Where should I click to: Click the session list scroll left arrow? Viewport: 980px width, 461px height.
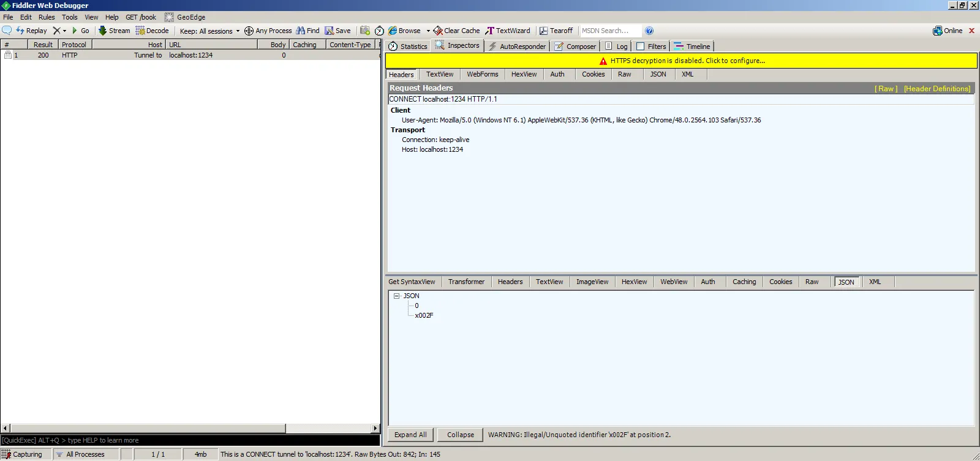click(x=6, y=429)
